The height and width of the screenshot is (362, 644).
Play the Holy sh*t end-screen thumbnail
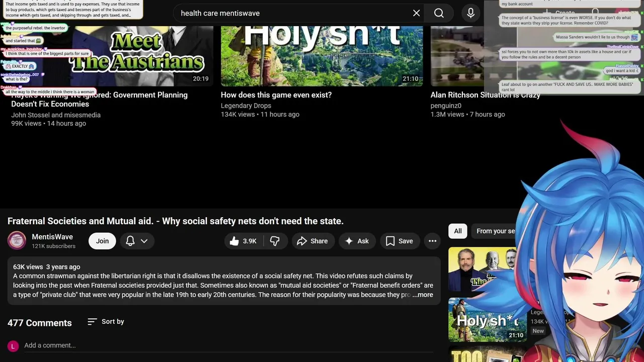coord(322,56)
